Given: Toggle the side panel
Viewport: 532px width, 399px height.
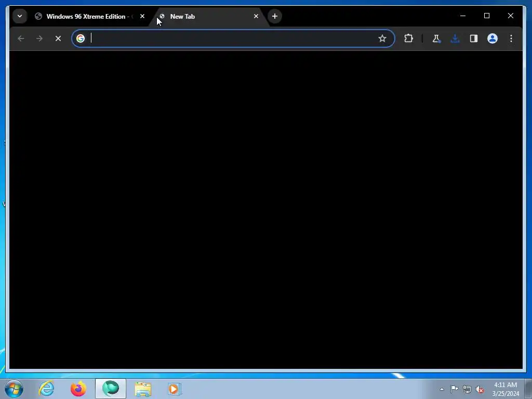Looking at the screenshot, I should [x=474, y=38].
